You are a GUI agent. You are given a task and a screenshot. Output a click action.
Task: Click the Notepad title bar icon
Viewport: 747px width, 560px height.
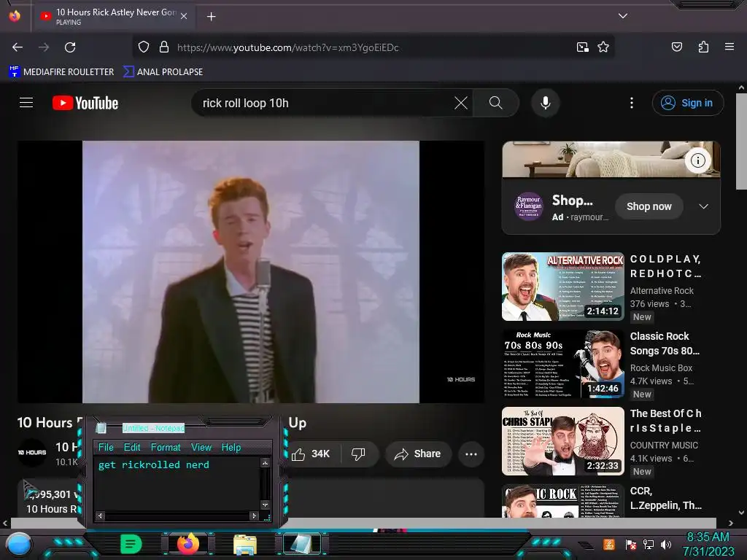[x=101, y=427]
